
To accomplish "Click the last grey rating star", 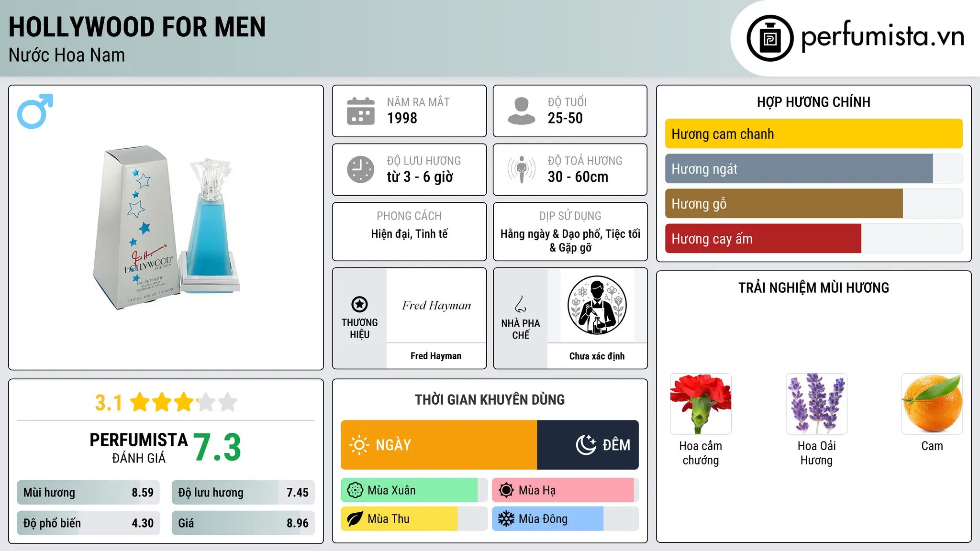I will click(228, 402).
